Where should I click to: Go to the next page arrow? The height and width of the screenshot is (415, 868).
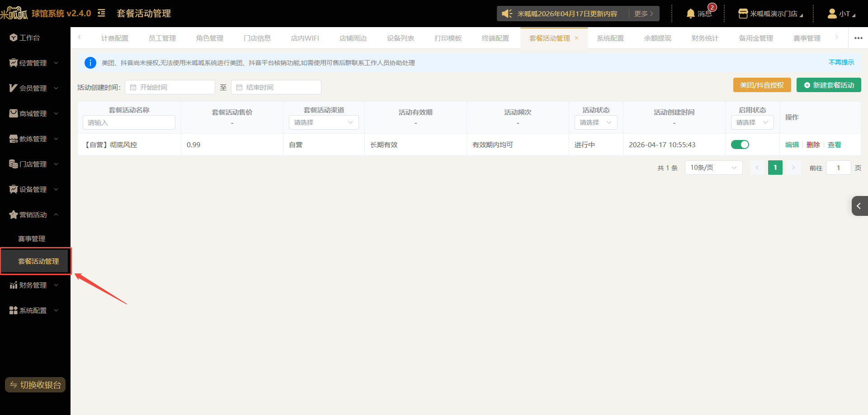tap(793, 168)
